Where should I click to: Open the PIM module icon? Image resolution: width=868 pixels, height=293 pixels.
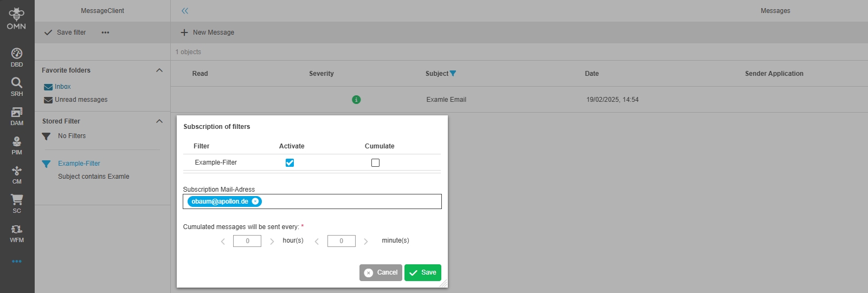17,144
